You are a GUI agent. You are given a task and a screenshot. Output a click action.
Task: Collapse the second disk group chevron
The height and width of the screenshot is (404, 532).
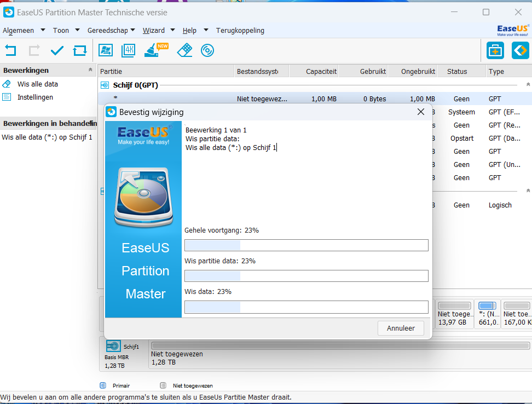[528, 191]
